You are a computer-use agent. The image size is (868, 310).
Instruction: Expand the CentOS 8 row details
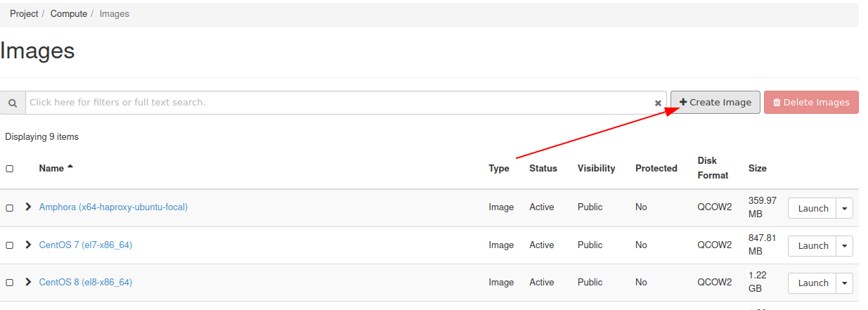pos(29,282)
